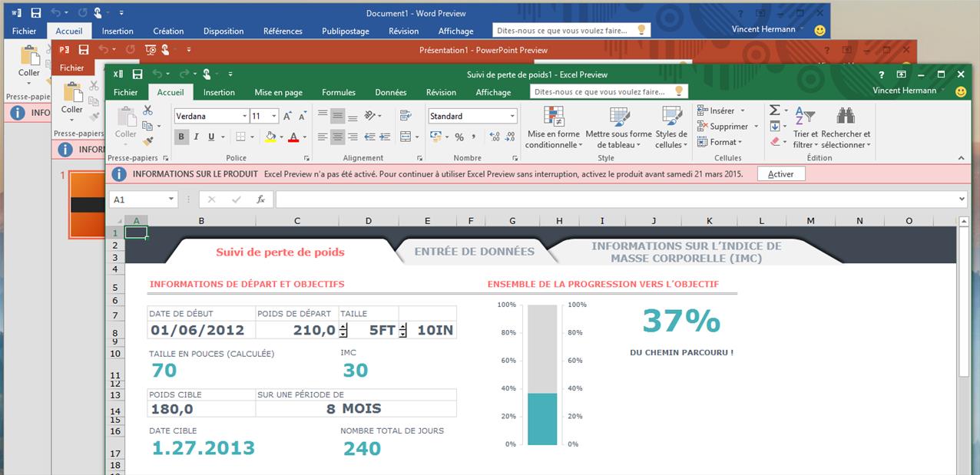Screen dimensions: 980x475
Task: Collapse the Excel ribbon with the caret
Action: tap(961, 158)
